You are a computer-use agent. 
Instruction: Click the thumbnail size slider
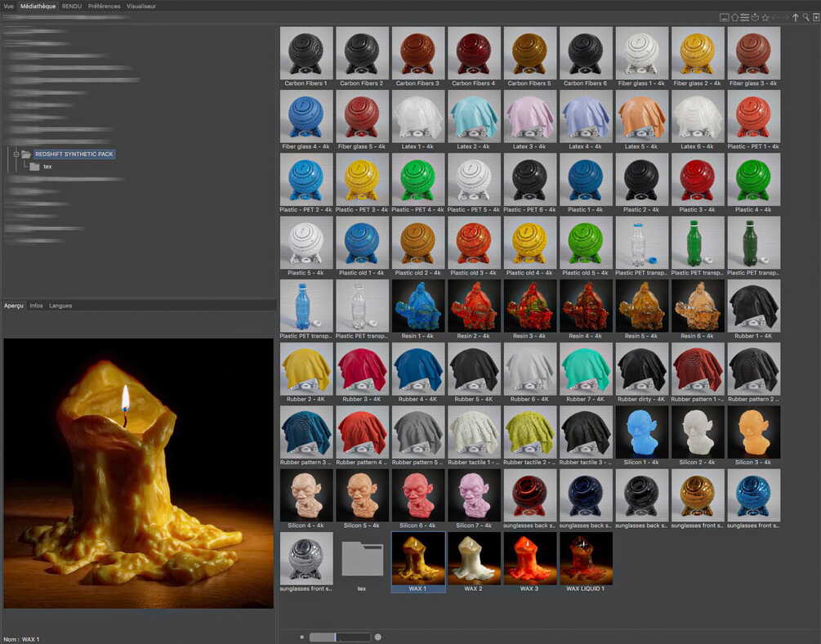pos(340,637)
